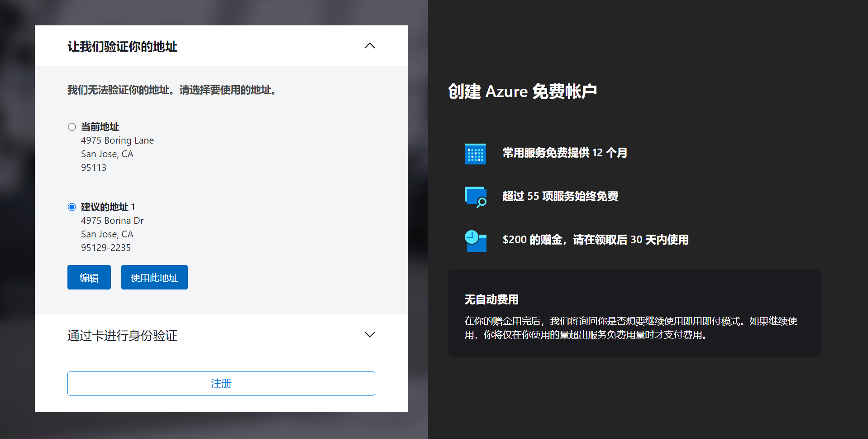Click the 超过 55 项服务始终免费 text
This screenshot has height=439, width=868.
tap(560, 196)
